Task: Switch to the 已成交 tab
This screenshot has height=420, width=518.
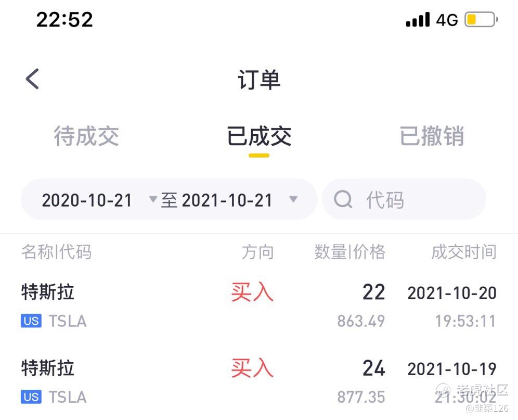Action: click(259, 136)
